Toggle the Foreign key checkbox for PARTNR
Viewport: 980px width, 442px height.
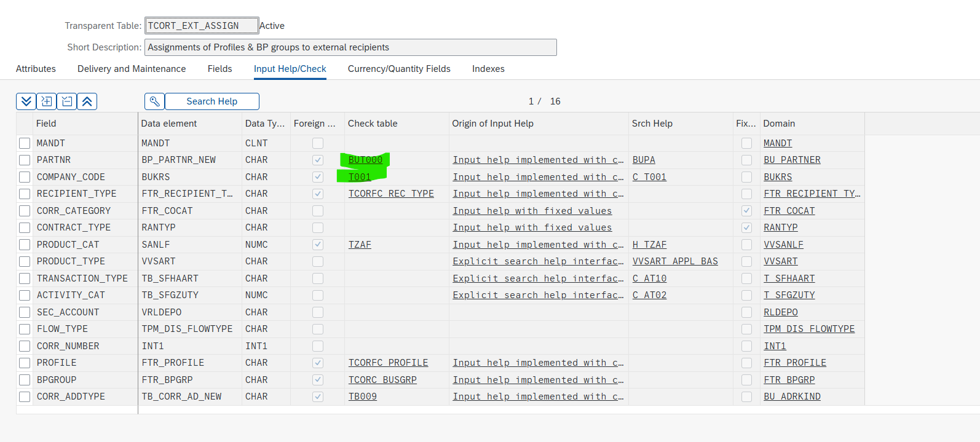point(317,160)
